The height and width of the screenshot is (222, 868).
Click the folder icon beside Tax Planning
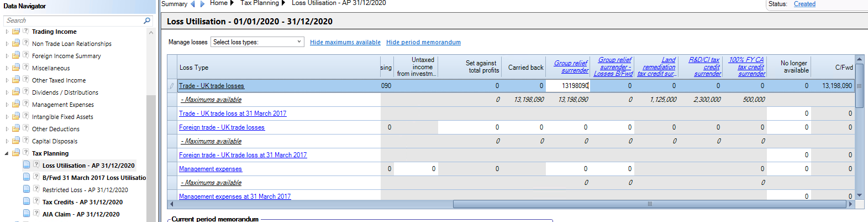click(x=16, y=153)
